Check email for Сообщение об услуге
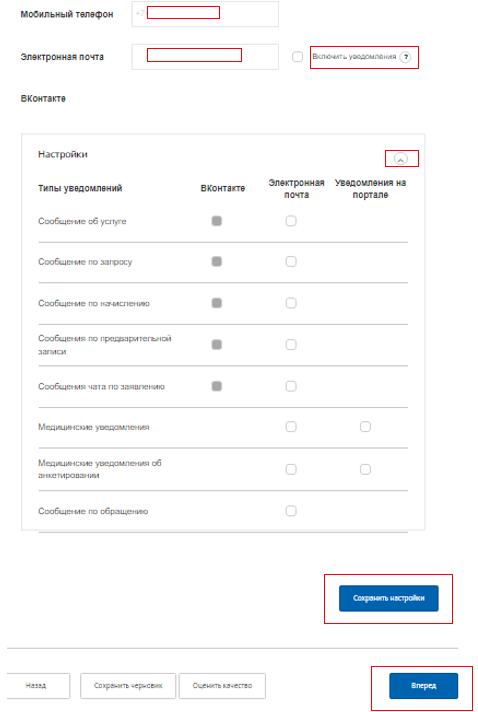Viewport: 478px width, 712px height. (291, 221)
